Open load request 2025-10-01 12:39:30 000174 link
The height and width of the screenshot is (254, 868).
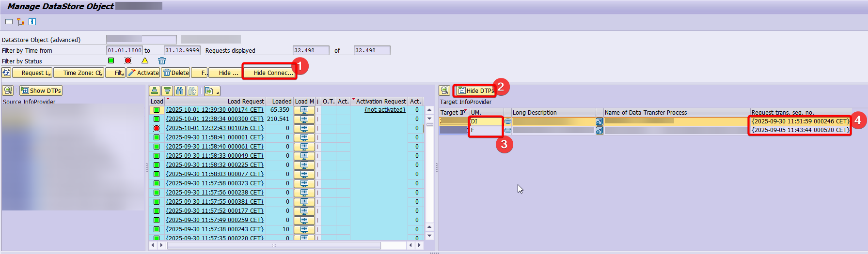pos(214,110)
